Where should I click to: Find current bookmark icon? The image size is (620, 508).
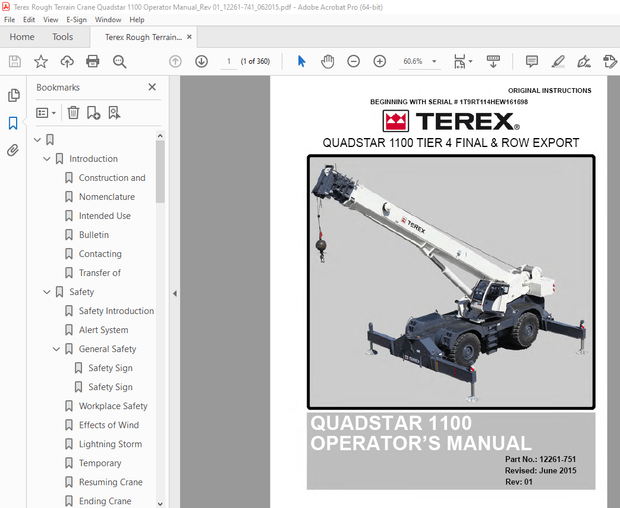tap(114, 113)
